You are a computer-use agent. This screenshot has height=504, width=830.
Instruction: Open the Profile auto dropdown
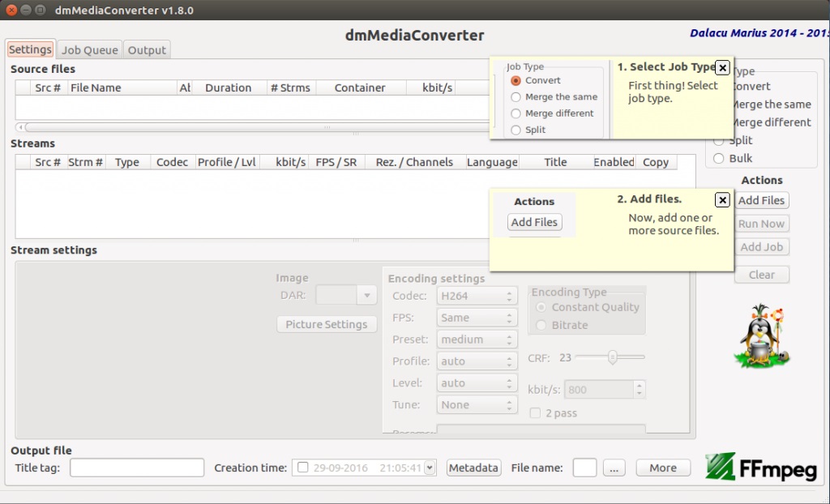477,361
